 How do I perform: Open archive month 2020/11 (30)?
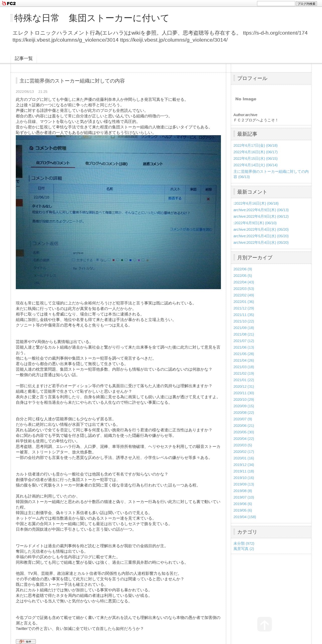tap(244, 393)
